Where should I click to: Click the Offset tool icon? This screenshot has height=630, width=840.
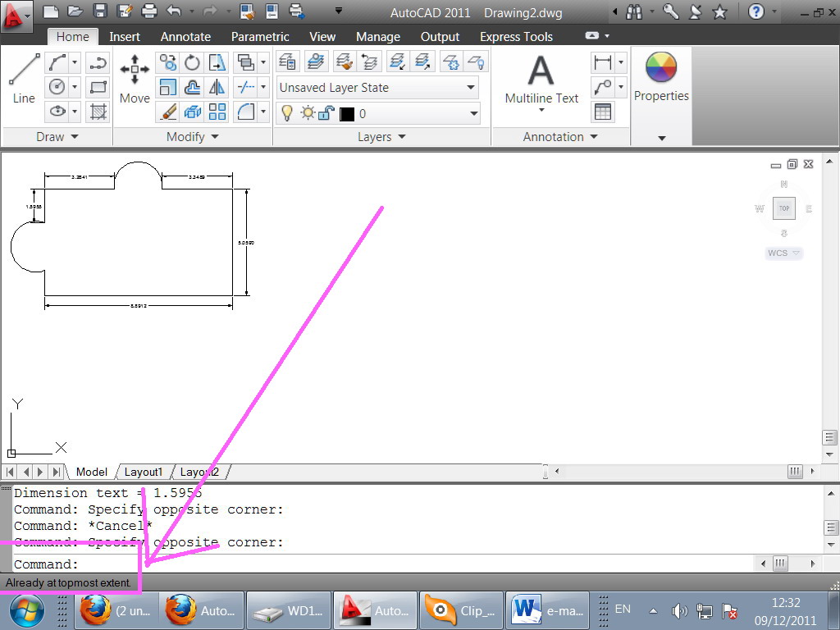point(192,87)
